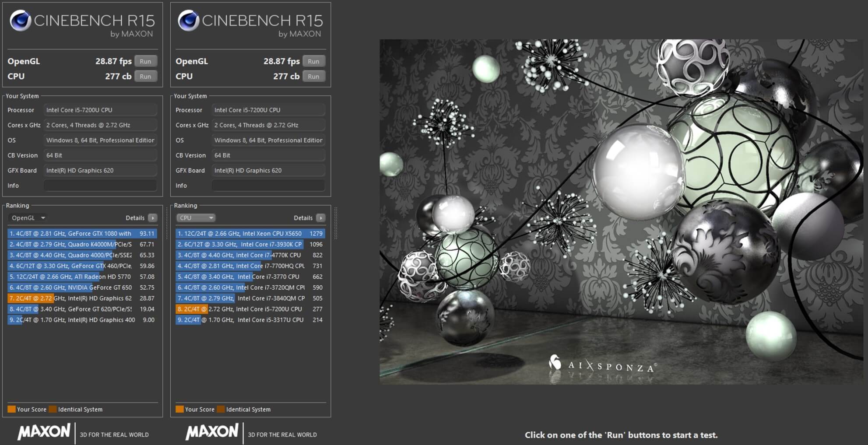868x445 pixels.
Task: Click the MAXON logo under right panel
Action: pos(212,432)
